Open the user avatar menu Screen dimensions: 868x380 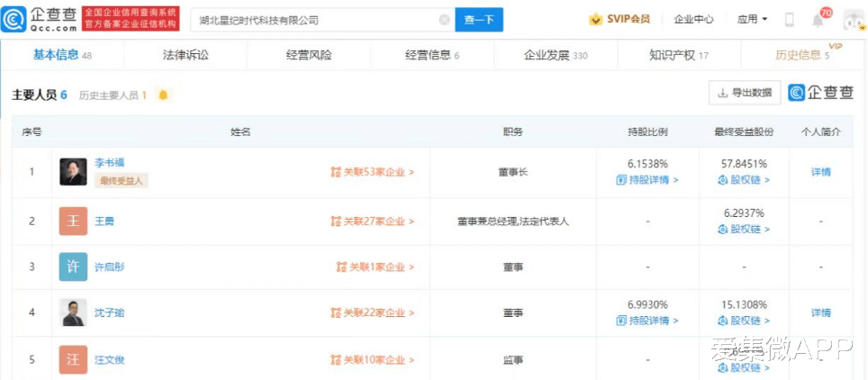tap(854, 20)
